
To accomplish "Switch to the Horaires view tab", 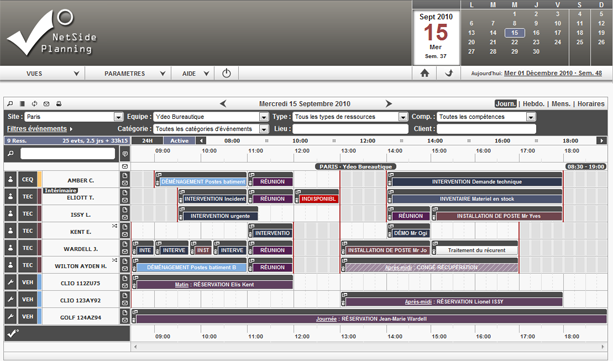I will point(591,104).
